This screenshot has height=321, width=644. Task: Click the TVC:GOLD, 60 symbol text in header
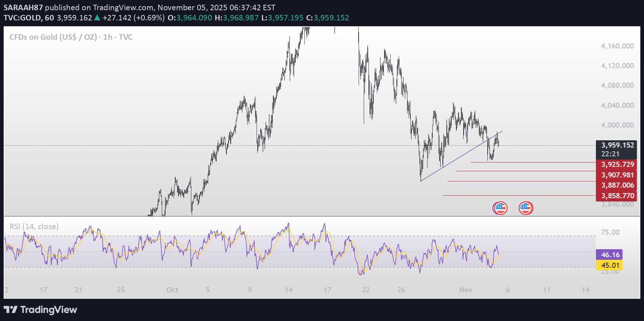pyautogui.click(x=29, y=17)
